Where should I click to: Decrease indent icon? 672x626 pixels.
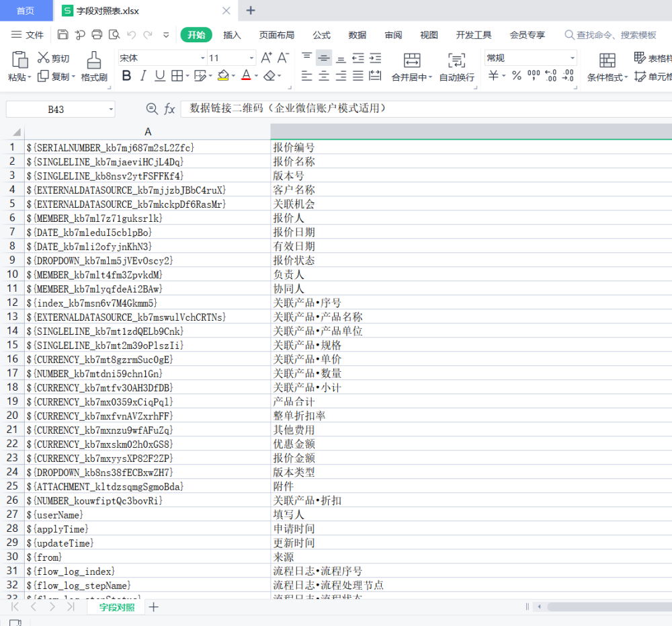(x=358, y=57)
